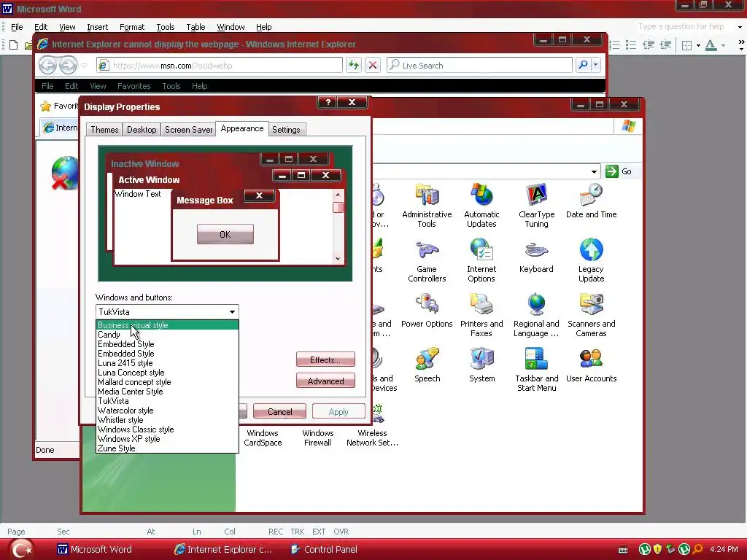Click the Apply button

(x=338, y=411)
